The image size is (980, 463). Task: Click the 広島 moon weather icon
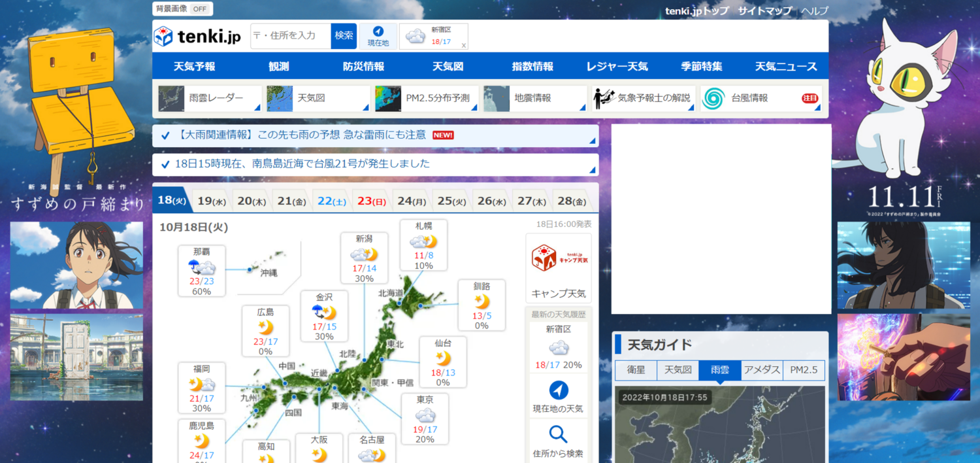pyautogui.click(x=265, y=327)
